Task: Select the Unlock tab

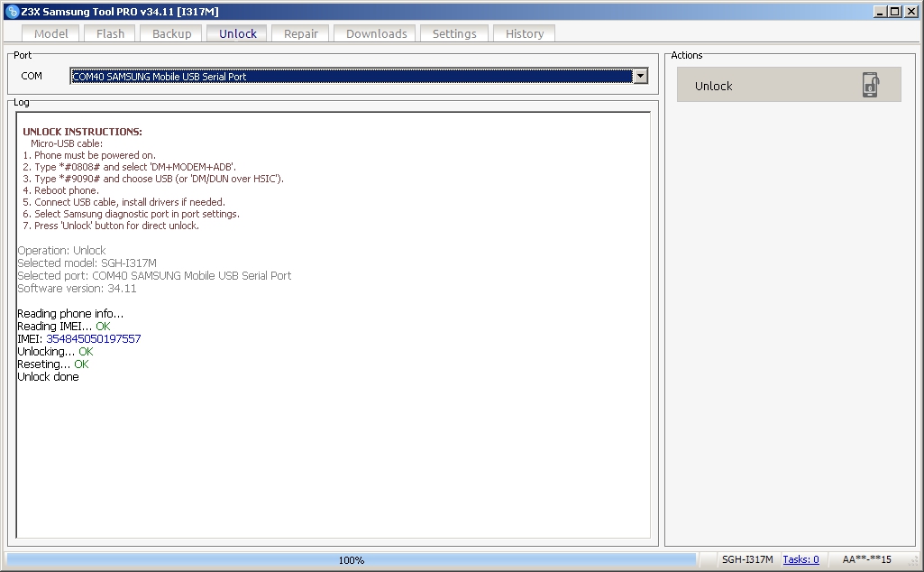Action: [237, 33]
